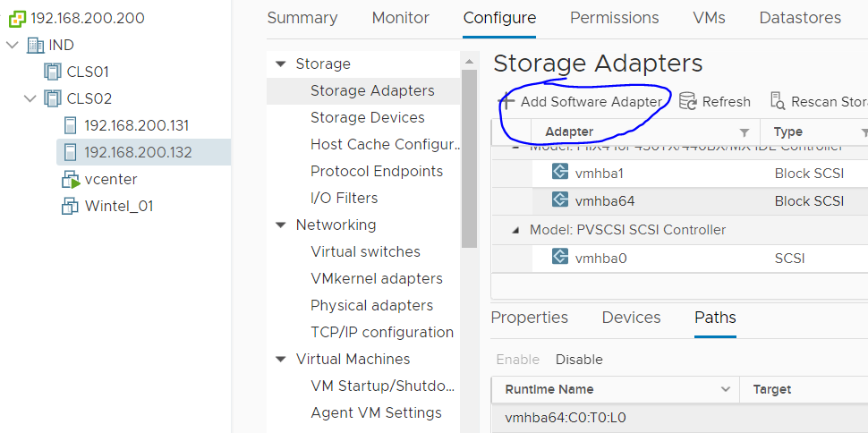Collapse the Networking settings section
868x433 pixels.
(281, 225)
